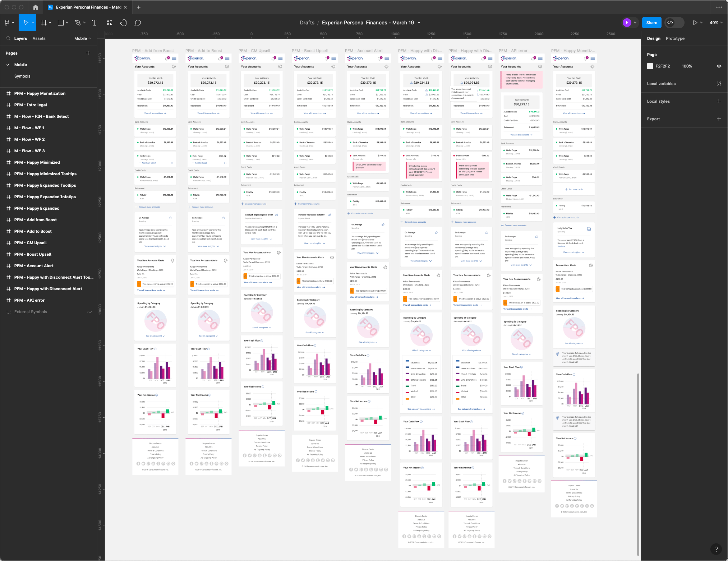Screen dimensions: 728x561
Task: Toggle page background color visibility eye
Action: point(719,66)
